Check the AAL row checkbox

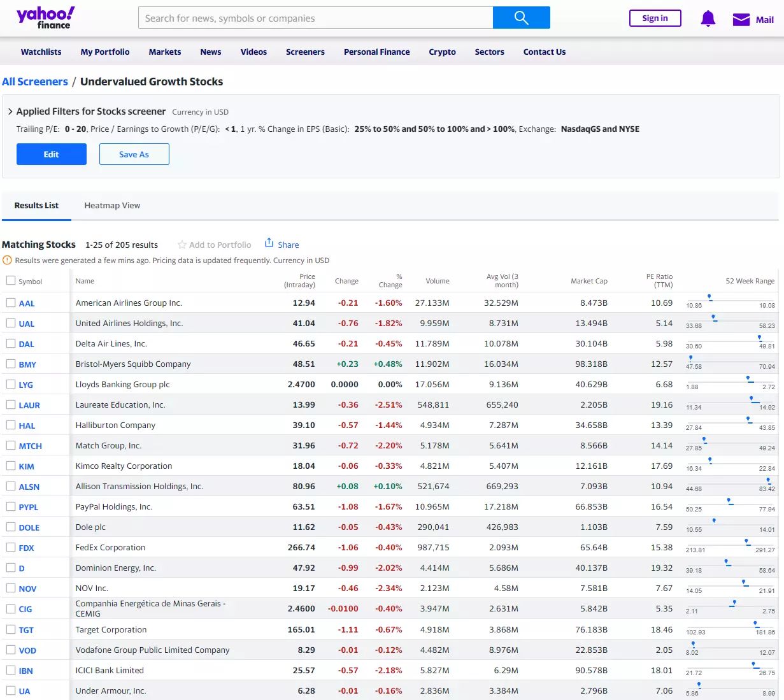pos(11,303)
